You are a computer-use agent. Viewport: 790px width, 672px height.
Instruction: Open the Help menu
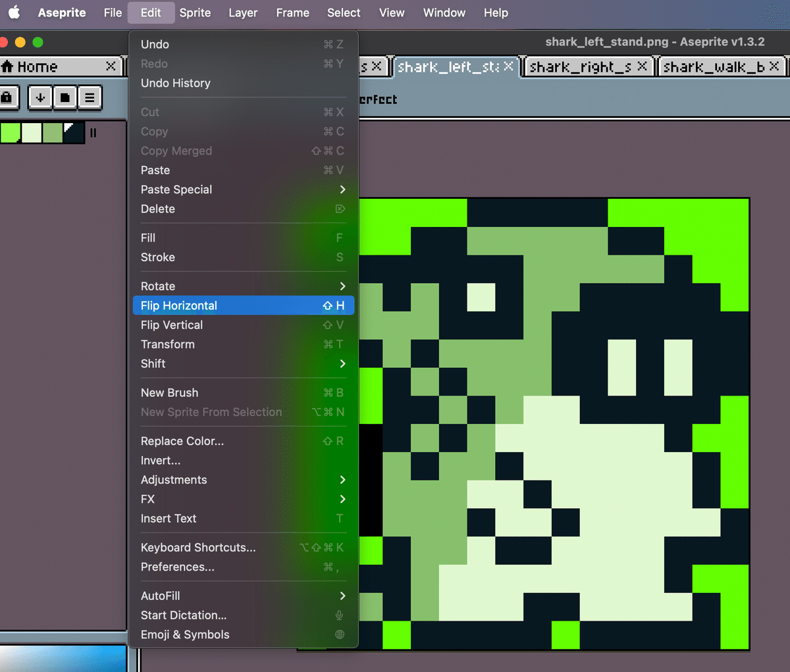pos(496,13)
